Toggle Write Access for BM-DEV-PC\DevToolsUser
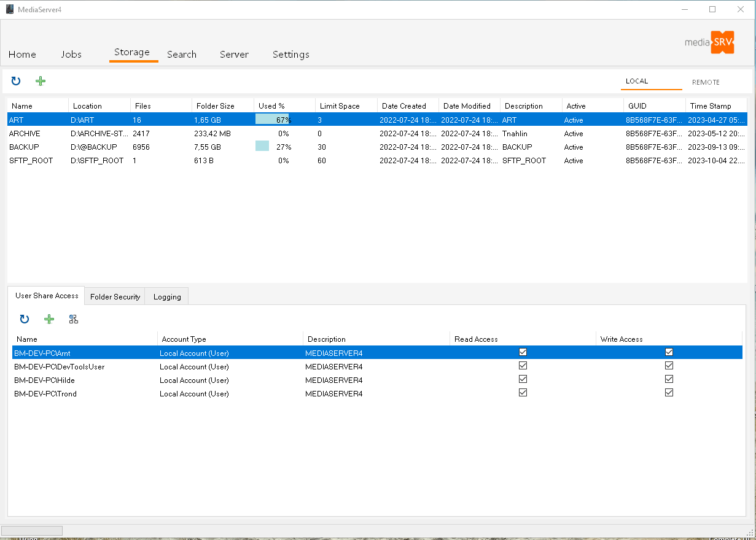This screenshot has width=756, height=540. pyautogui.click(x=669, y=366)
